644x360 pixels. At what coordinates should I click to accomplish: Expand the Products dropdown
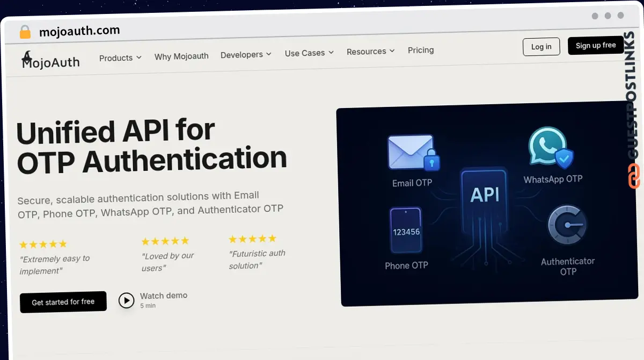[x=120, y=57]
